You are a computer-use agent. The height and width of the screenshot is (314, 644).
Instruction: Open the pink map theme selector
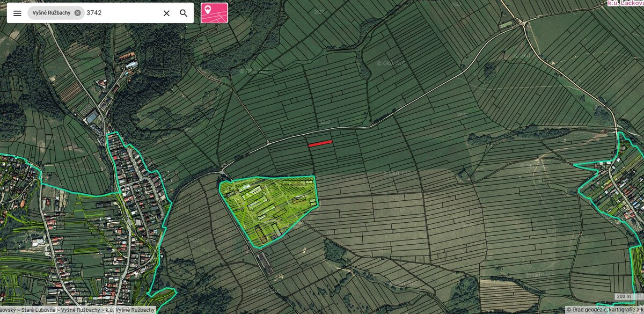(x=214, y=13)
